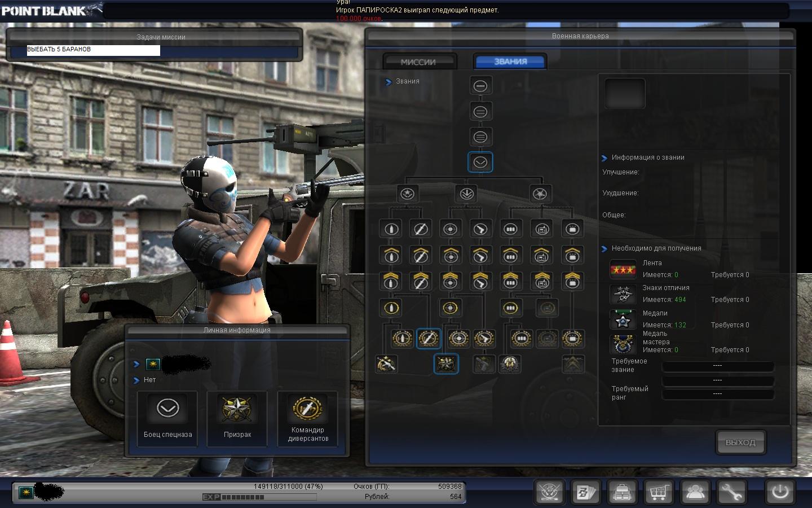Image resolution: width=812 pixels, height=508 pixels.
Task: Select the three-bar title icon in the tree
Action: pyautogui.click(x=480, y=137)
